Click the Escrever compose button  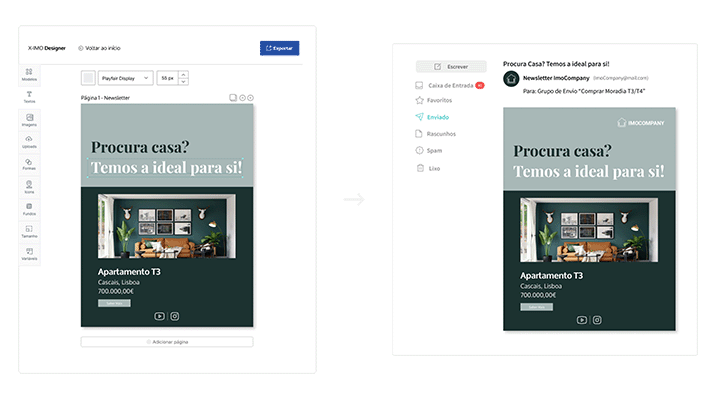pyautogui.click(x=451, y=66)
